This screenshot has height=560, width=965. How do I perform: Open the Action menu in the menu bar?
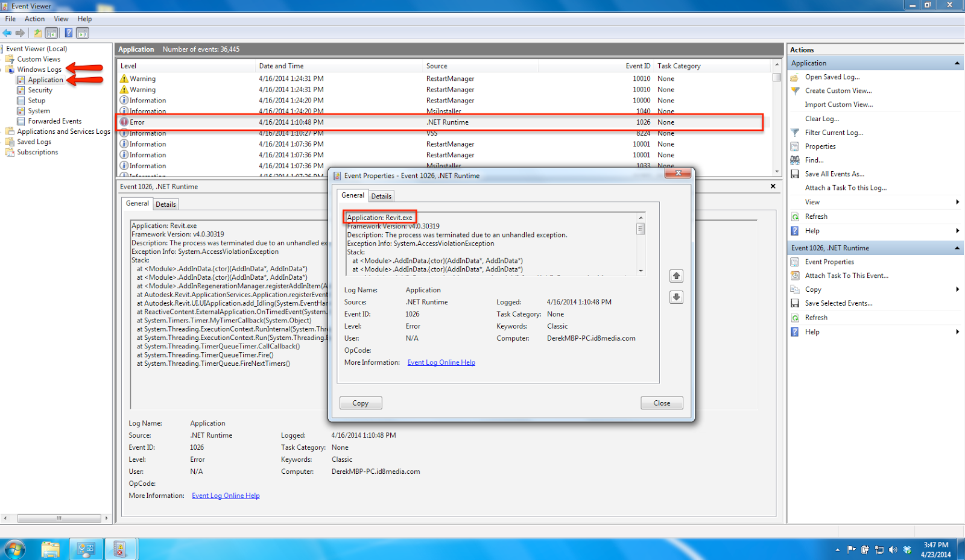tap(34, 19)
